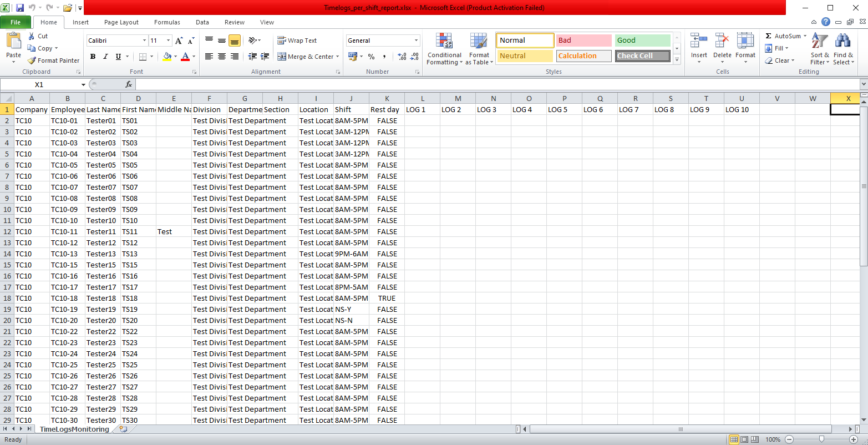Viewport: 868px width, 445px height.
Task: Apply Comma Style number format
Action: click(x=384, y=57)
